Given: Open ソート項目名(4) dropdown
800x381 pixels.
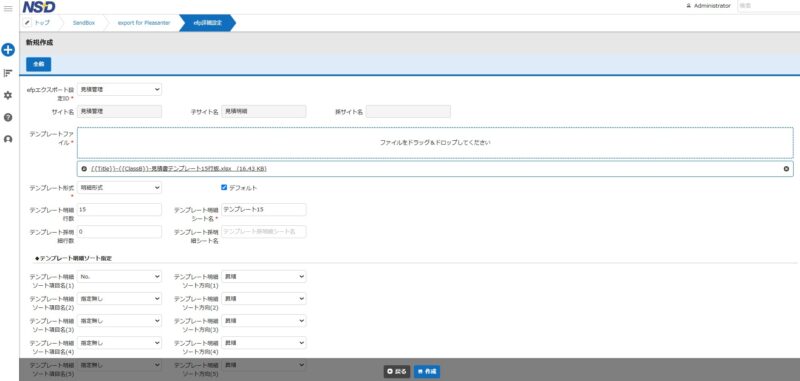Looking at the screenshot, I should 119,343.
